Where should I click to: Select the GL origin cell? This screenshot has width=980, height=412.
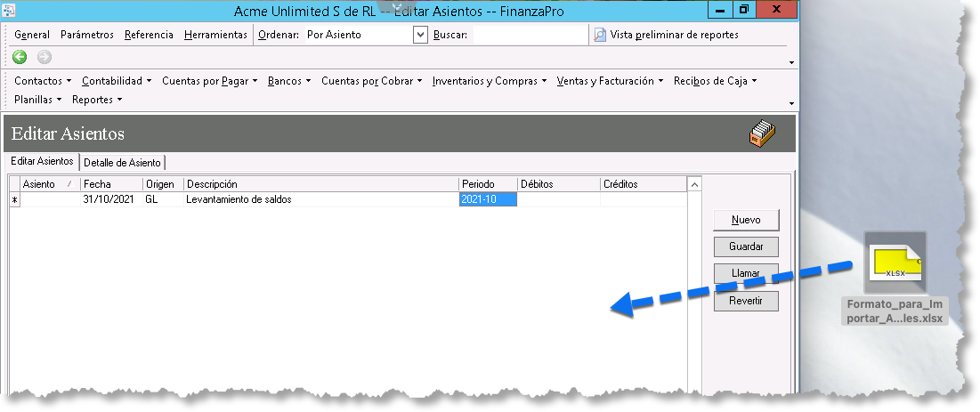(x=163, y=200)
